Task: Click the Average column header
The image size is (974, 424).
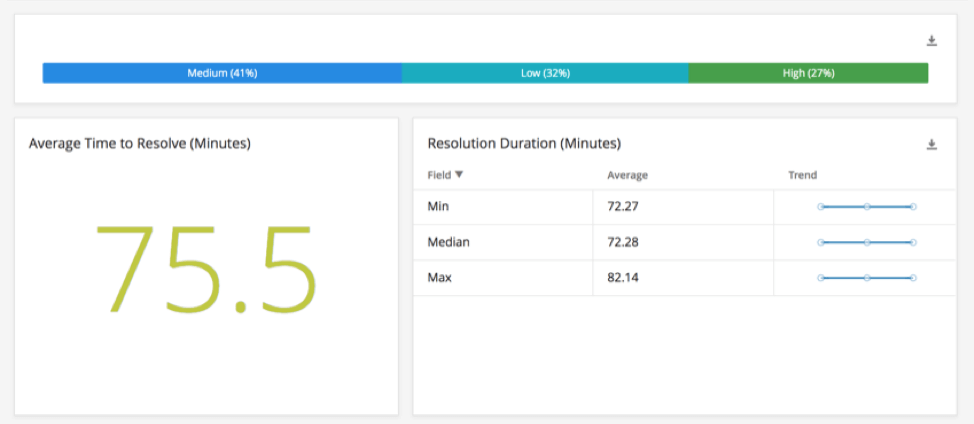Action: point(627,175)
